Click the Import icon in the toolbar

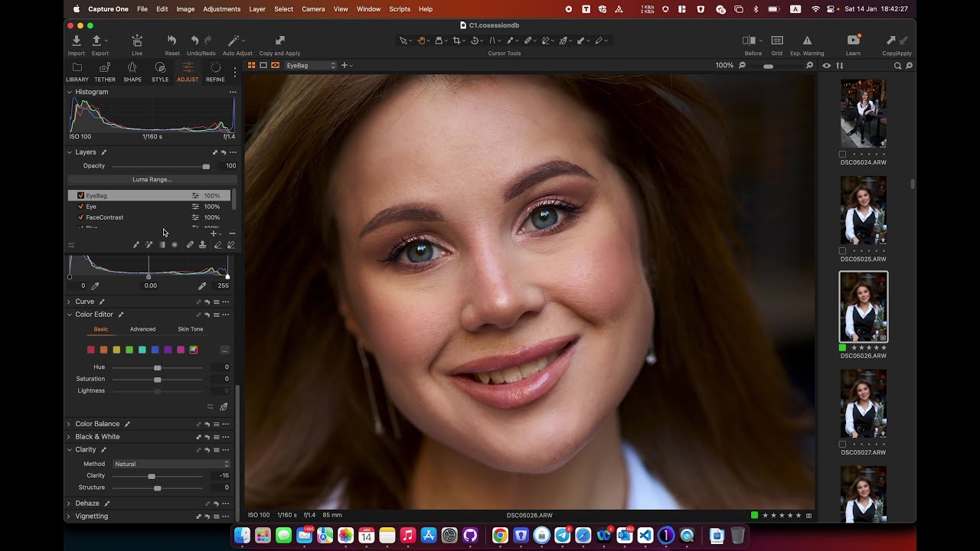(76, 41)
